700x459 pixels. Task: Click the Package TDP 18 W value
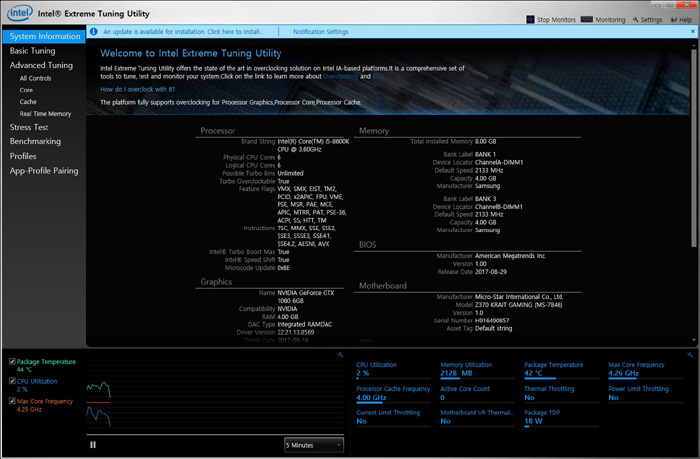tap(533, 421)
